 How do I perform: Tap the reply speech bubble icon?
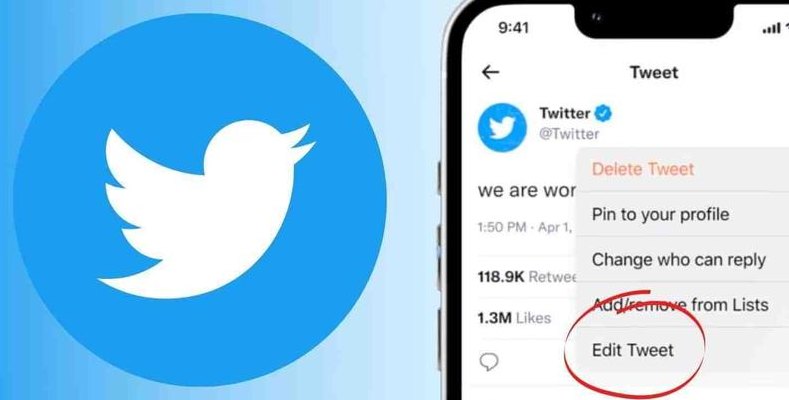pos(489,362)
